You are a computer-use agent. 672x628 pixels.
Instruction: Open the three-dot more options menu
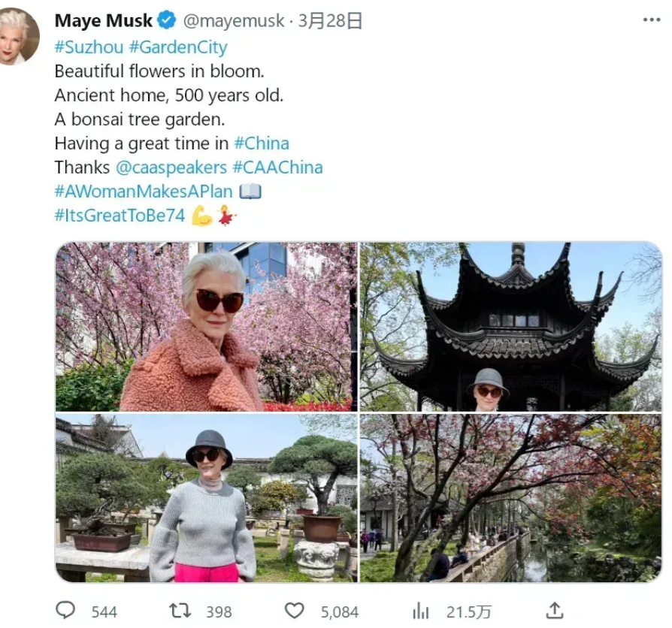click(x=652, y=20)
